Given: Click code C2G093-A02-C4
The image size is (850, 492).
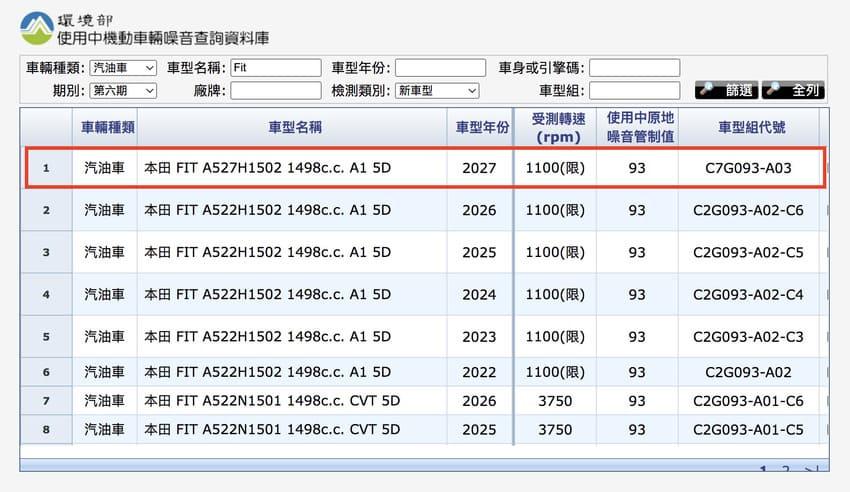Looking at the screenshot, I should click(x=748, y=295).
